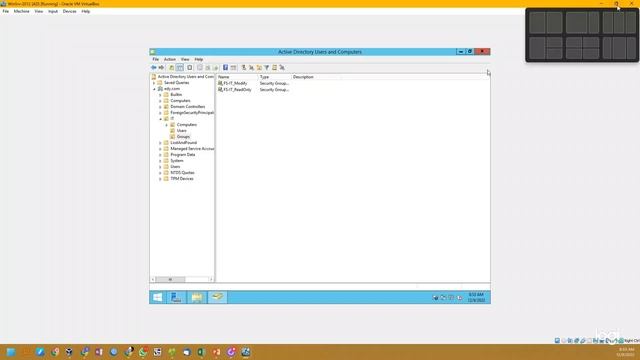This screenshot has width=640, height=360.
Task: Collapse the edy.com domain node
Action: (154, 89)
